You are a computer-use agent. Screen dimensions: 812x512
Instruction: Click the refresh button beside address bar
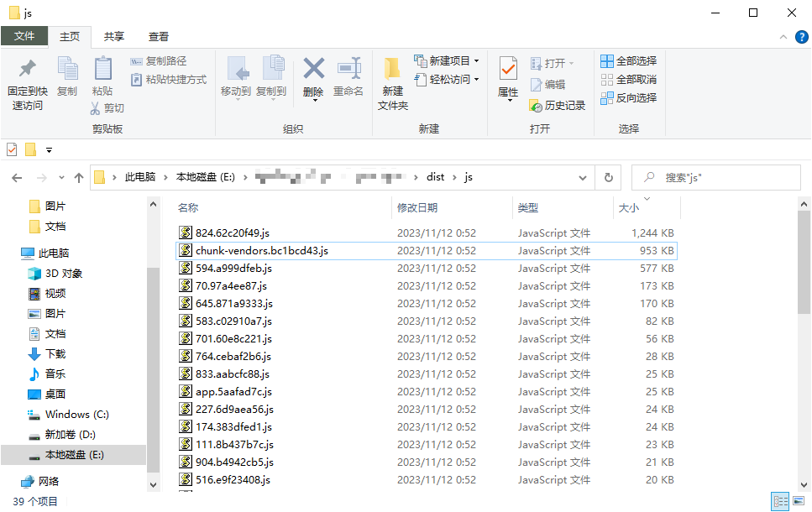pyautogui.click(x=608, y=177)
